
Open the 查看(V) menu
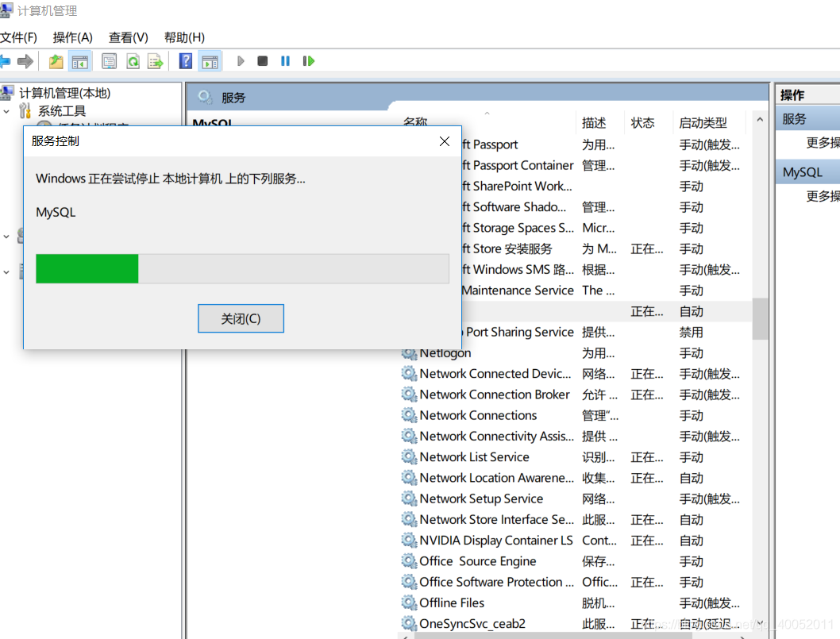pos(129,37)
